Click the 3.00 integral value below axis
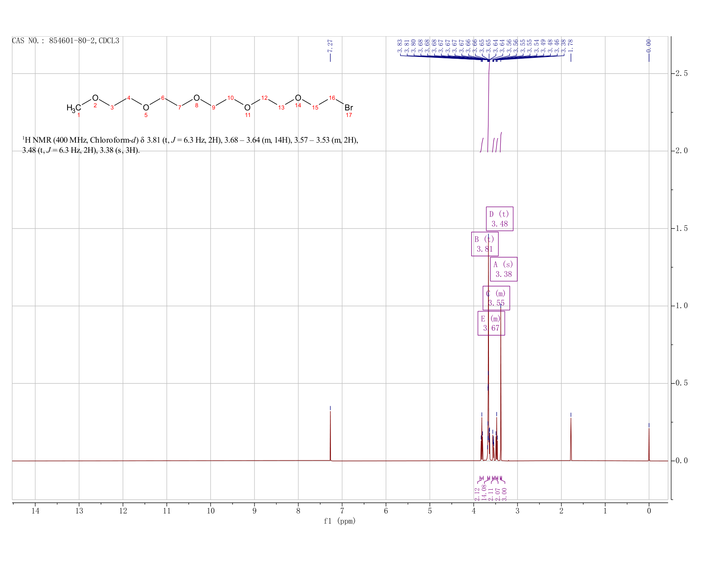The height and width of the screenshot is (563, 728). click(x=505, y=494)
